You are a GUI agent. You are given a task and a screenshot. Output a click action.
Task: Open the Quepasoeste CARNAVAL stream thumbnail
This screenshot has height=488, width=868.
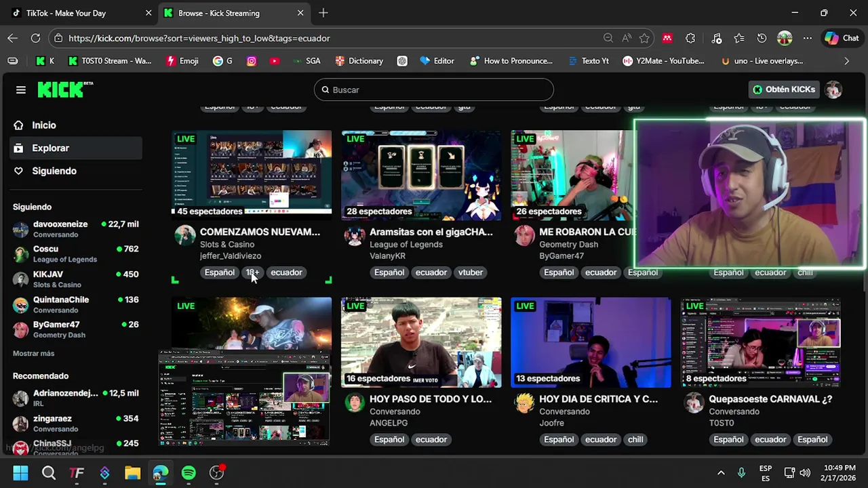click(x=760, y=342)
